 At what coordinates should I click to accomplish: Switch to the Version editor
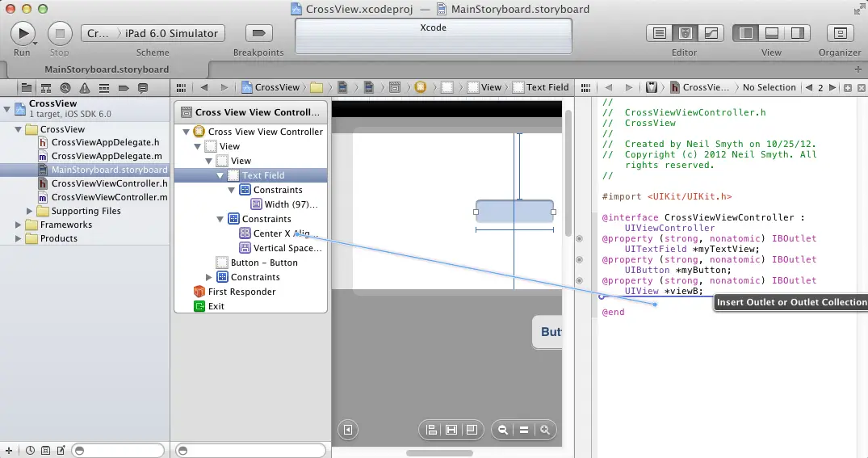tap(711, 33)
